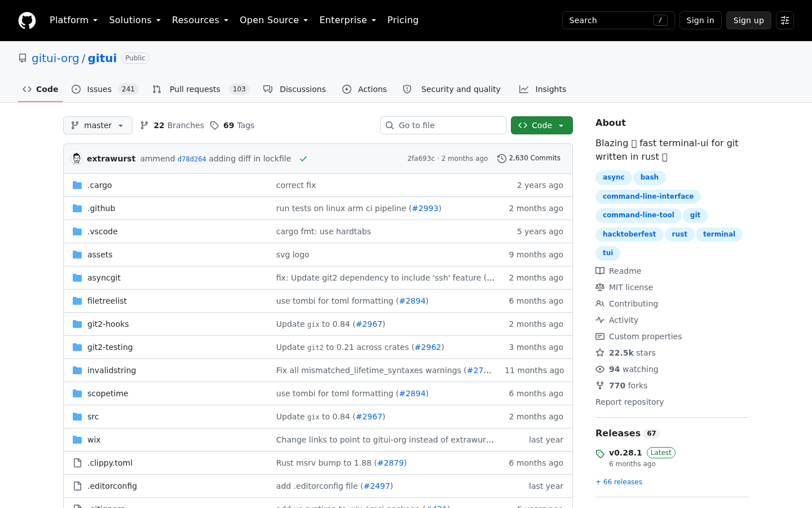This screenshot has width=812, height=508.
Task: Click the repository icon beside gitui-org
Action: point(23,58)
